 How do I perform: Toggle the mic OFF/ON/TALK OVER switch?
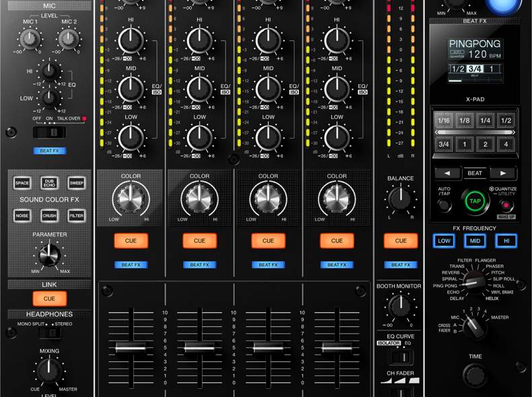[50, 132]
